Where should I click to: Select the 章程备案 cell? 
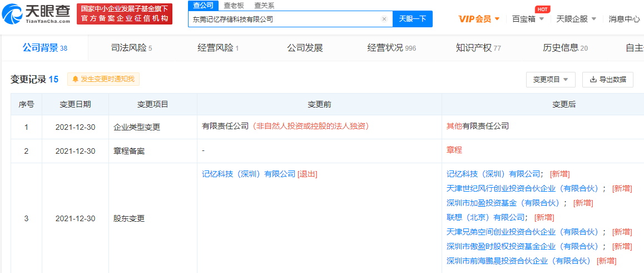[x=153, y=151]
